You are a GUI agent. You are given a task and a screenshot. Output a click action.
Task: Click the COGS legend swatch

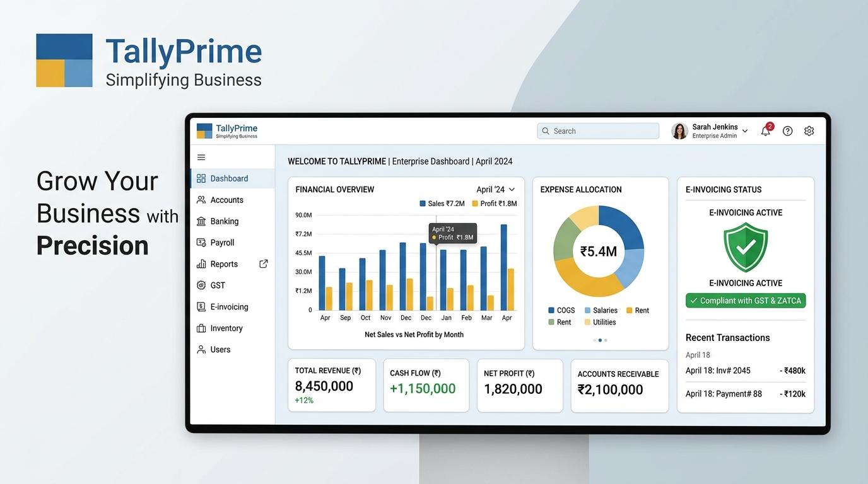click(x=551, y=310)
